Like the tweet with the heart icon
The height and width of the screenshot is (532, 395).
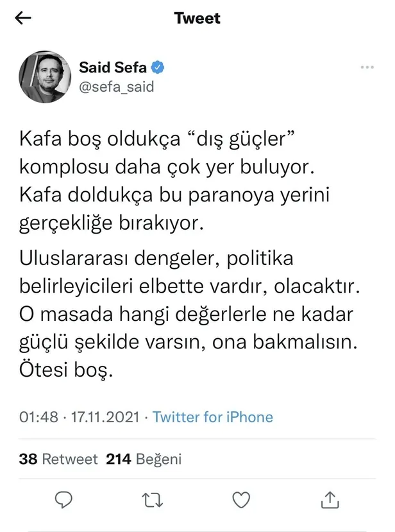[x=239, y=499]
